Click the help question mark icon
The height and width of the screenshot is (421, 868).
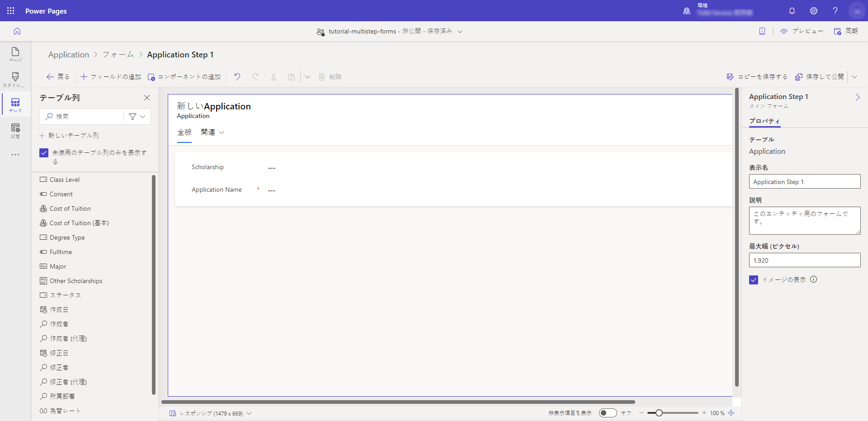[835, 11]
